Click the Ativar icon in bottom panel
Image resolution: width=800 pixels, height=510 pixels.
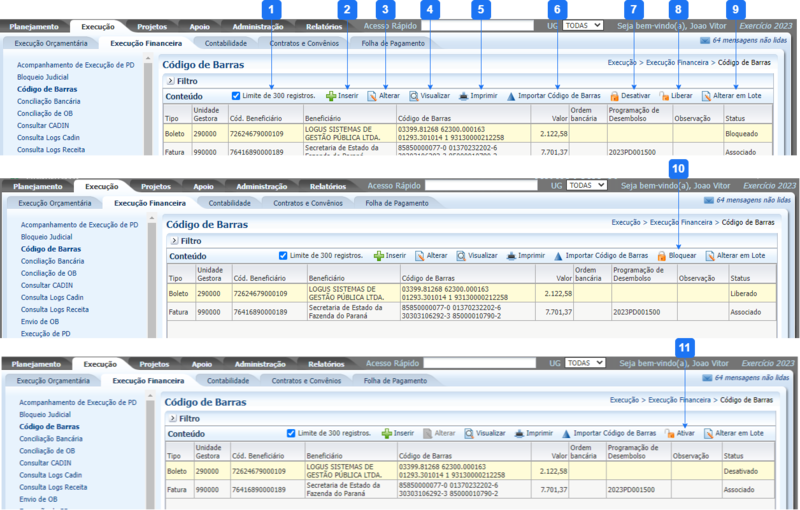[x=670, y=434]
